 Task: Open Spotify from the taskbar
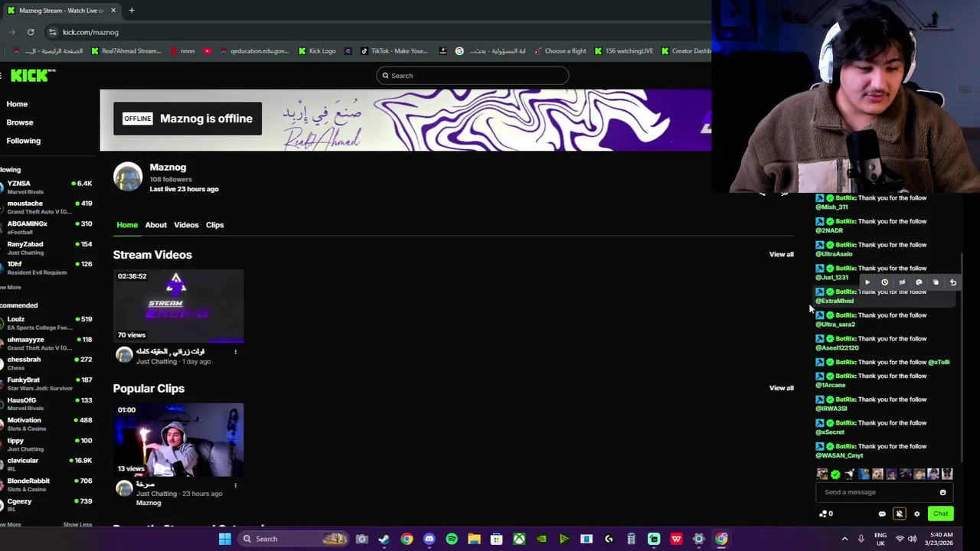tap(452, 539)
